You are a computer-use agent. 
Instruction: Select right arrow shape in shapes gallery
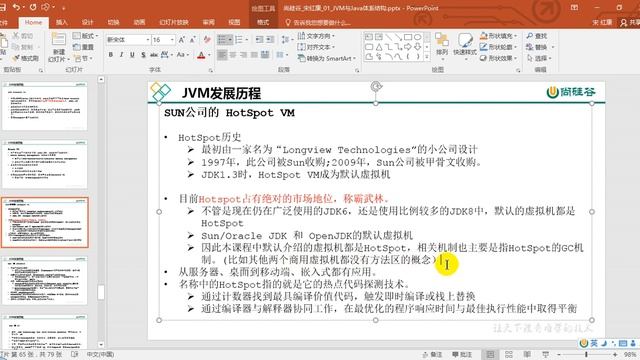point(408,47)
